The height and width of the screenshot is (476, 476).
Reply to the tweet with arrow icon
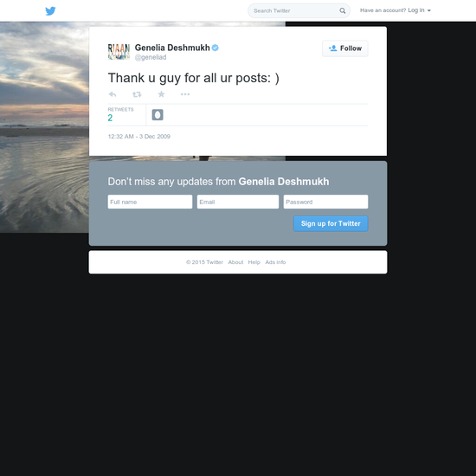pyautogui.click(x=113, y=94)
